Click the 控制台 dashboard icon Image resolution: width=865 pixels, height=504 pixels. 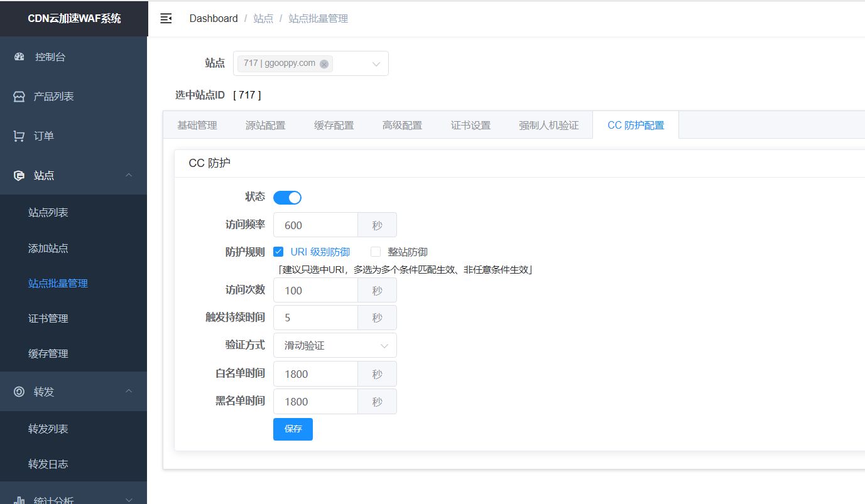[19, 57]
